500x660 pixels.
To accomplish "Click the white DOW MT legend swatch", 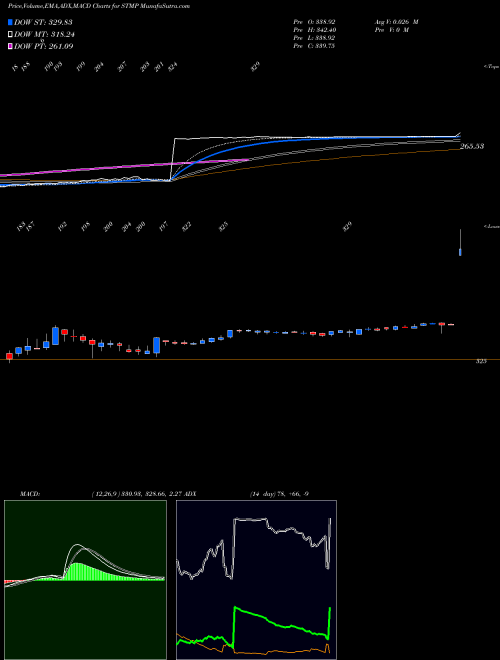I will pyautogui.click(x=10, y=35).
